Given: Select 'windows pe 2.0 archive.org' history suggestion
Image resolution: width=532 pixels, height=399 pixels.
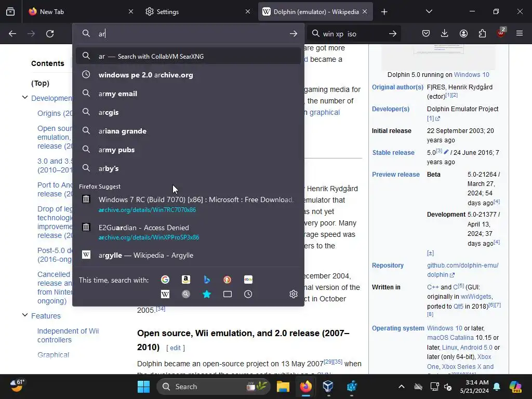Looking at the screenshot, I should pyautogui.click(x=188, y=75).
